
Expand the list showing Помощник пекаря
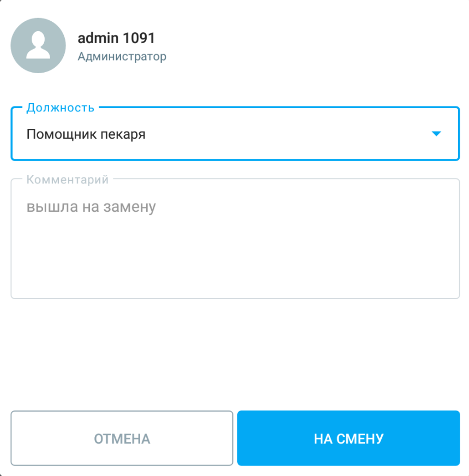(x=235, y=134)
